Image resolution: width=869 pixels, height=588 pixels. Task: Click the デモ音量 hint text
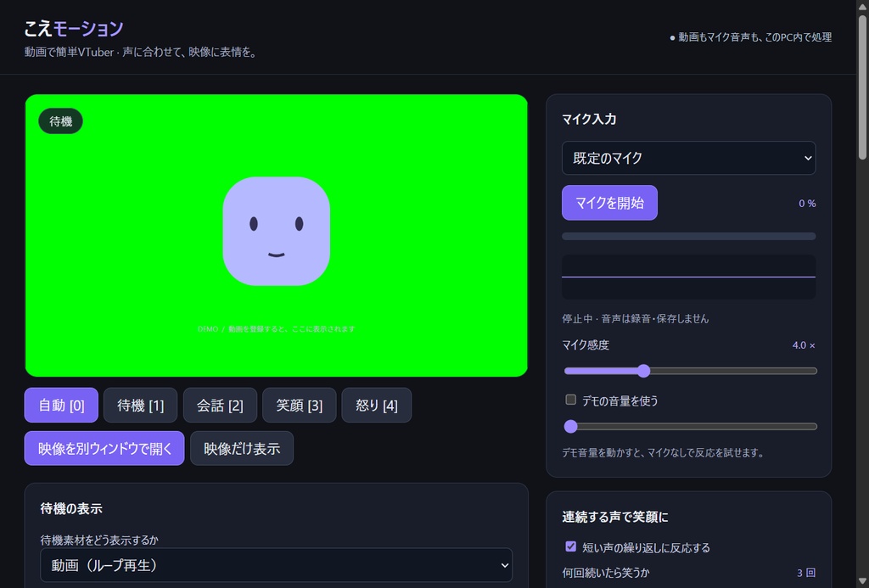(x=663, y=453)
